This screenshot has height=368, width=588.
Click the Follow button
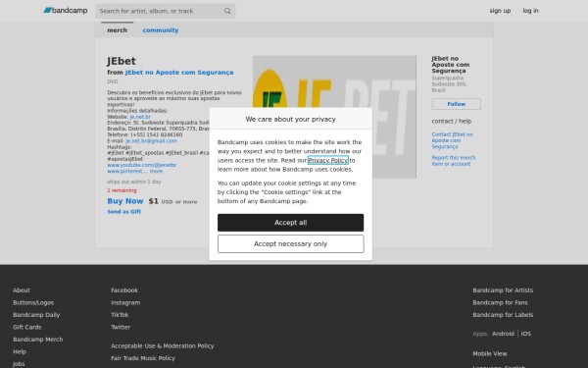pyautogui.click(x=456, y=104)
